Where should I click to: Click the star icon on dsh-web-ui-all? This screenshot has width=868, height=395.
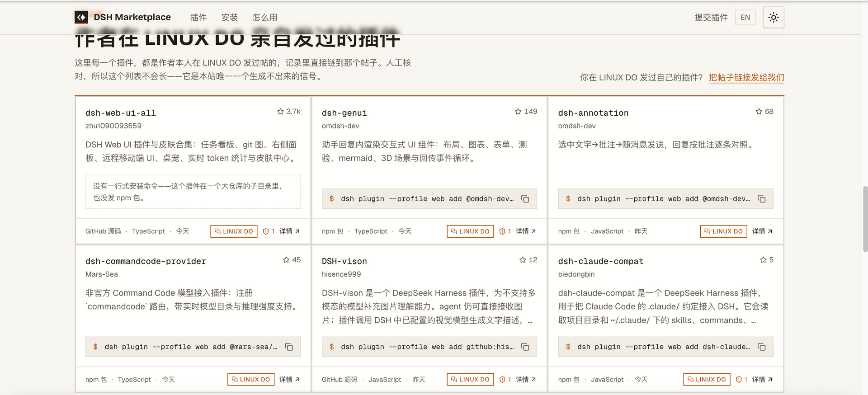point(280,111)
